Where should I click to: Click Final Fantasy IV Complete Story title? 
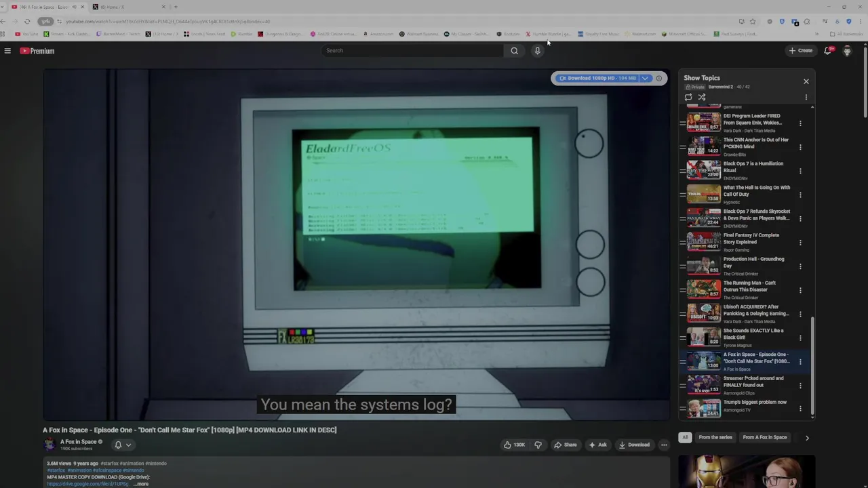point(751,239)
